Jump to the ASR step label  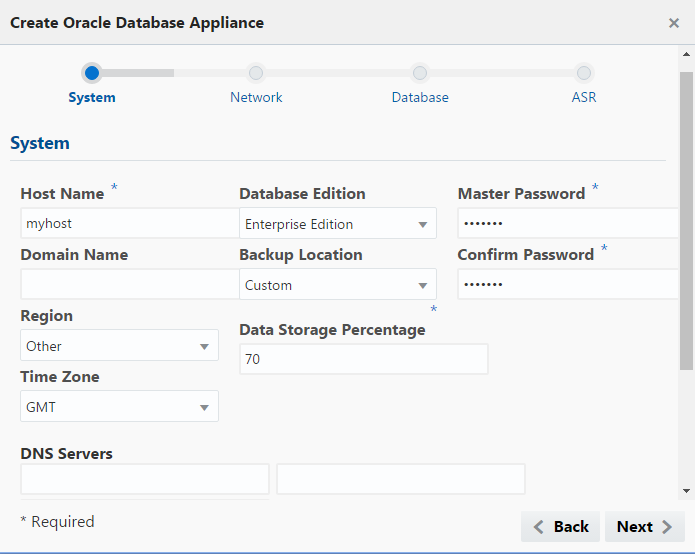[x=584, y=98]
